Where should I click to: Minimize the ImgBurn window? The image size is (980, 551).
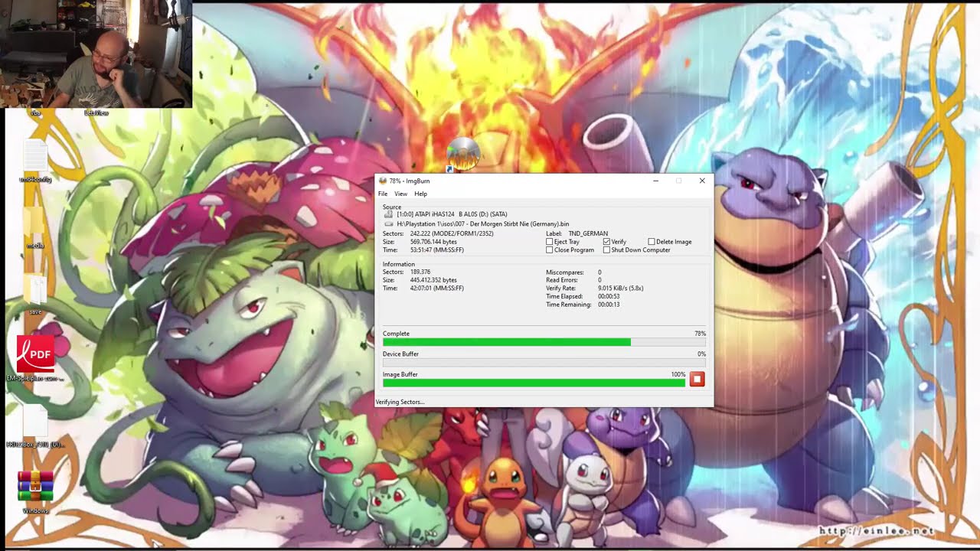tap(655, 181)
